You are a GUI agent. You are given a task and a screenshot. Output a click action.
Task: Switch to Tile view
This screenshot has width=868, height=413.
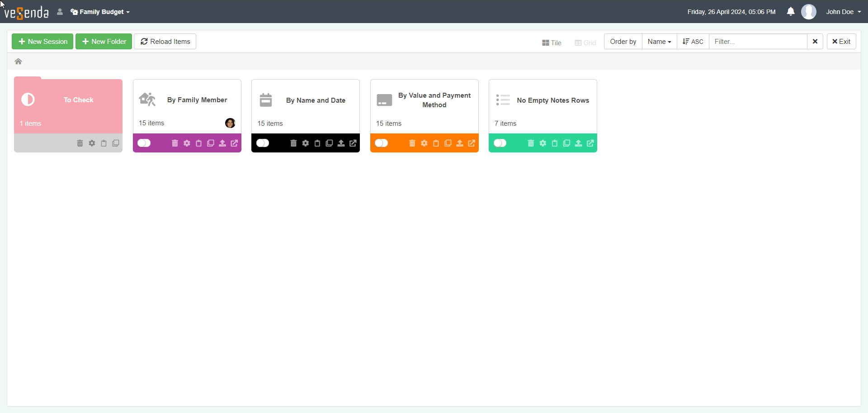click(x=552, y=43)
